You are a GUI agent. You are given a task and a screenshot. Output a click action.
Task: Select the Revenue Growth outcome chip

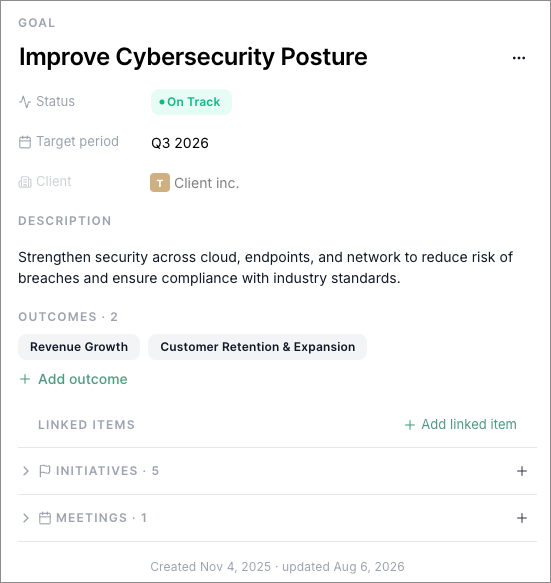79,347
